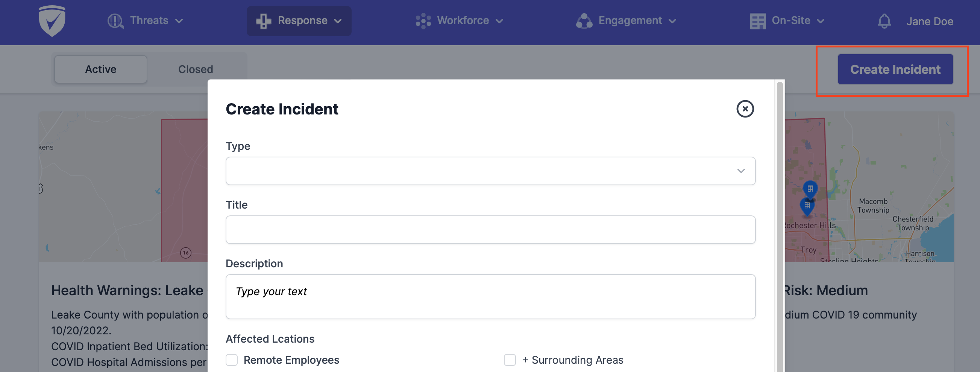The width and height of the screenshot is (980, 372).
Task: Close the Create Incident dialog
Action: [745, 109]
